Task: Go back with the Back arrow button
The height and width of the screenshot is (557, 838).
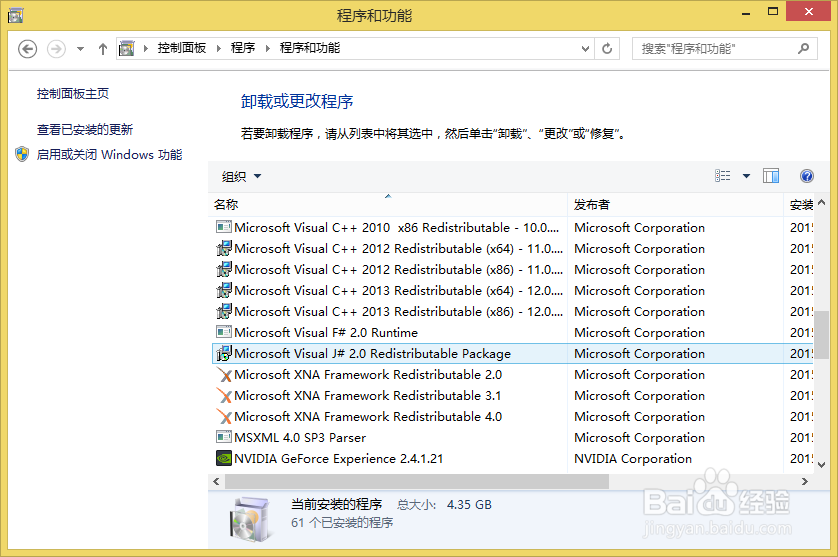Action: click(x=27, y=49)
